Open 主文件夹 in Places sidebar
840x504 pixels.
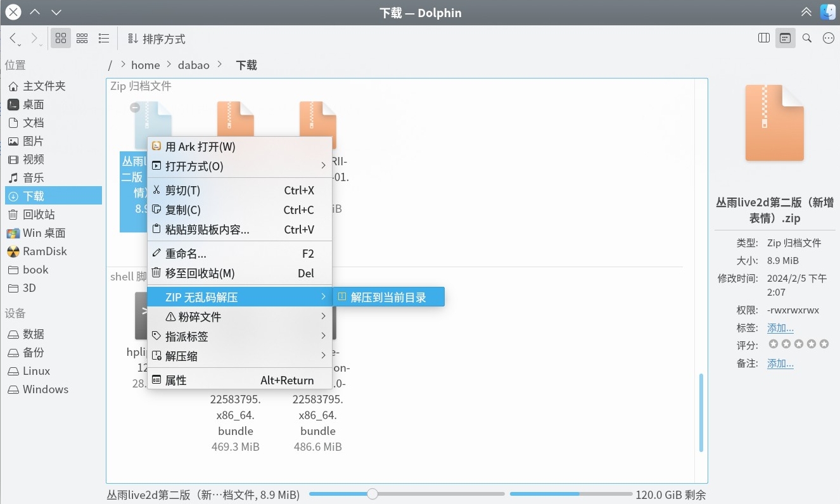pyautogui.click(x=53, y=86)
